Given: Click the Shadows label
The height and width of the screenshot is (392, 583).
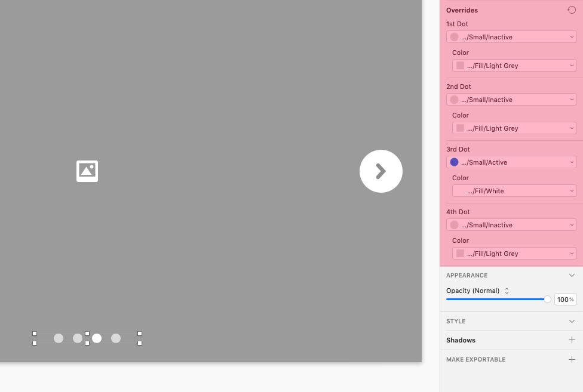Looking at the screenshot, I should pyautogui.click(x=461, y=340).
